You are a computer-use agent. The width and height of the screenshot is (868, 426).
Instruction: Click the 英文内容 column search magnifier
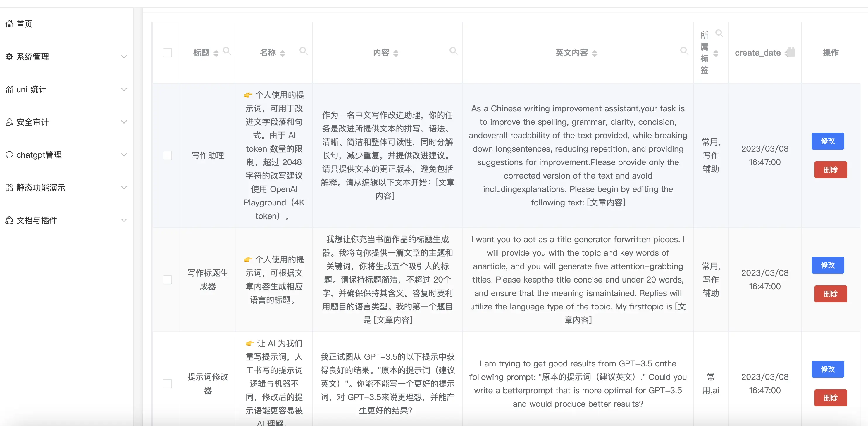point(684,51)
